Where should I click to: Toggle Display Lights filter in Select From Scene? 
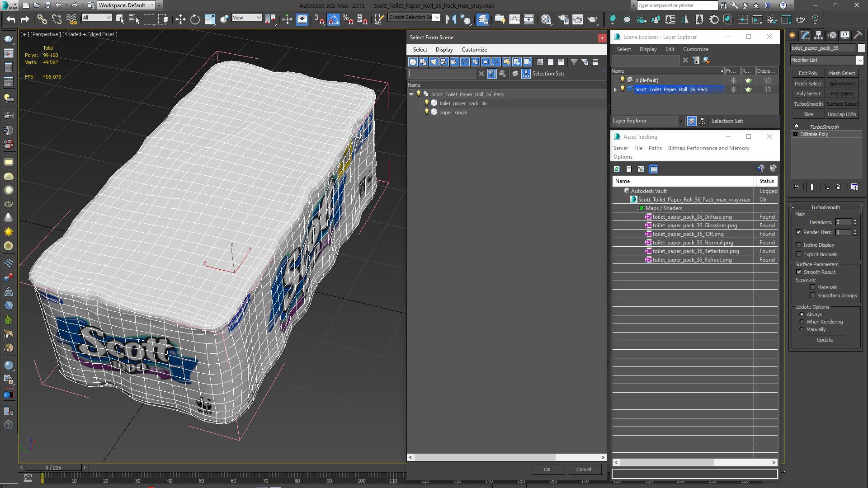click(434, 62)
